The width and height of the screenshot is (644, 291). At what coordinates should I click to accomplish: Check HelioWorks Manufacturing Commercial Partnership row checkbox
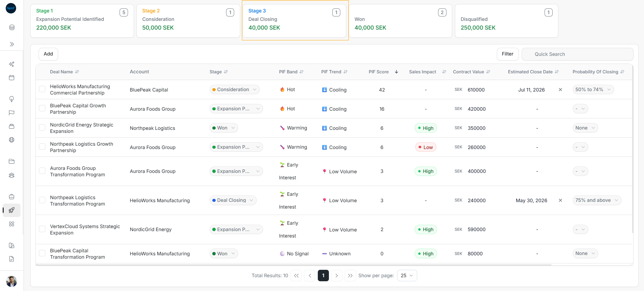tap(42, 89)
